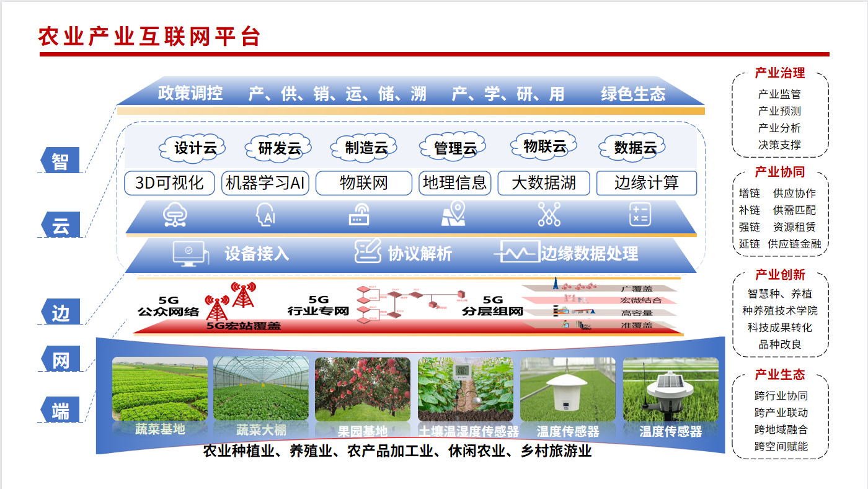Viewport: 868px width, 489px height.
Task: Click the 产业治理 heading
Action: tap(780, 73)
